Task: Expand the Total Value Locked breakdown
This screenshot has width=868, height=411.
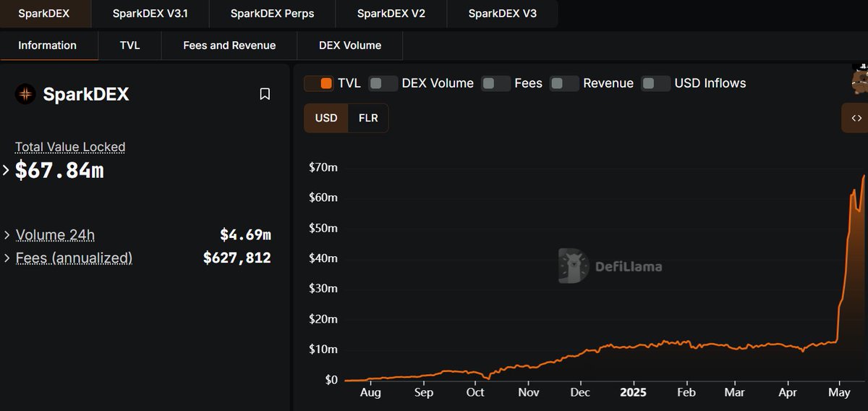Action: coord(6,171)
